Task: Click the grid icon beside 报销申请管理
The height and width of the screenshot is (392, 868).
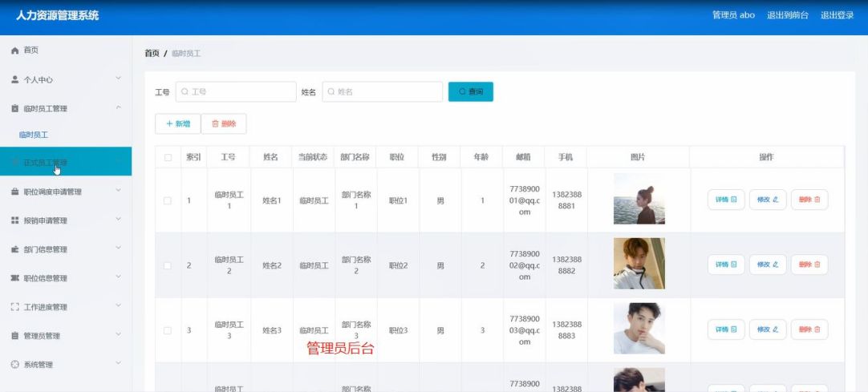Action: 15,220
